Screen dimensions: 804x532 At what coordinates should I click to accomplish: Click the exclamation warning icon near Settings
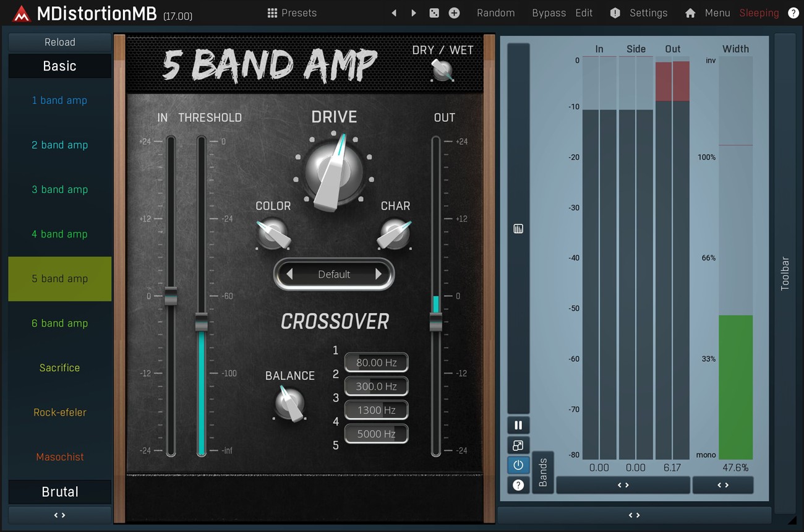coord(614,12)
